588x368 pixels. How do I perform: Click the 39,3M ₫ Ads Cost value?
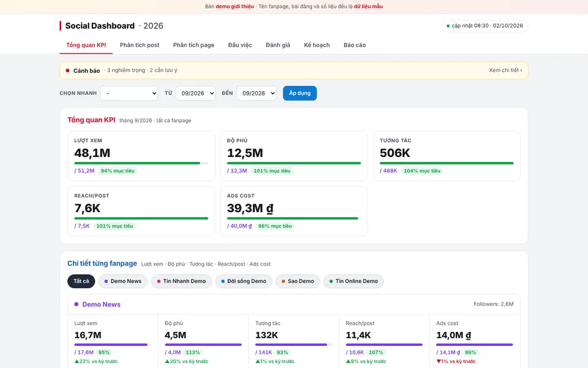pyautogui.click(x=250, y=208)
